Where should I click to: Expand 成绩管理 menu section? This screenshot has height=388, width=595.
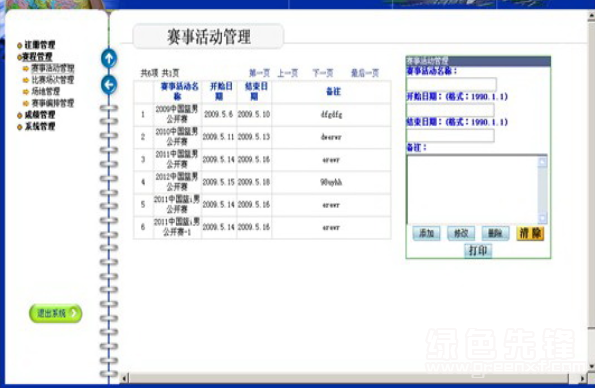(39, 115)
